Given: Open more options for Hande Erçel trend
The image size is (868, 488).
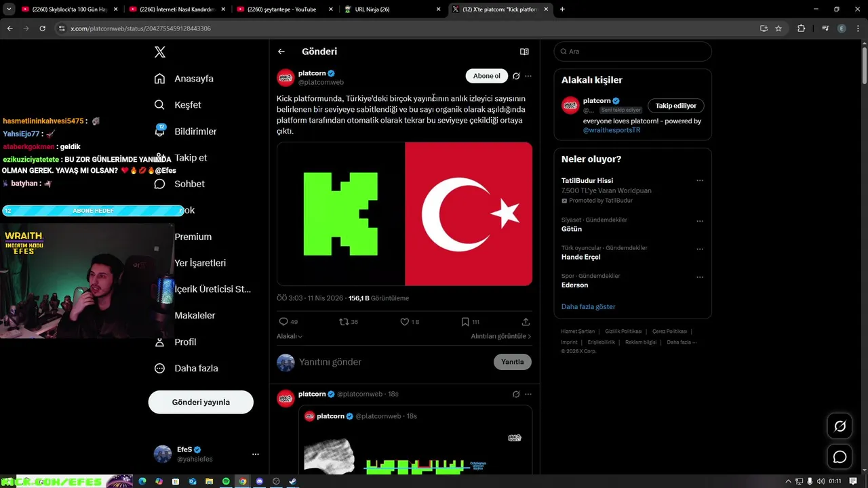Looking at the screenshot, I should (x=700, y=249).
